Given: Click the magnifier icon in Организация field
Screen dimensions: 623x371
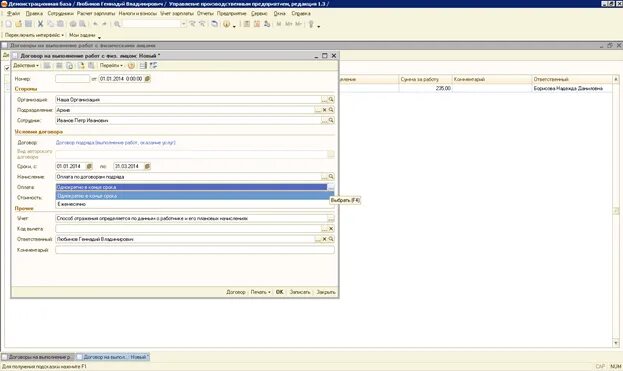Looking at the screenshot, I should [331, 99].
